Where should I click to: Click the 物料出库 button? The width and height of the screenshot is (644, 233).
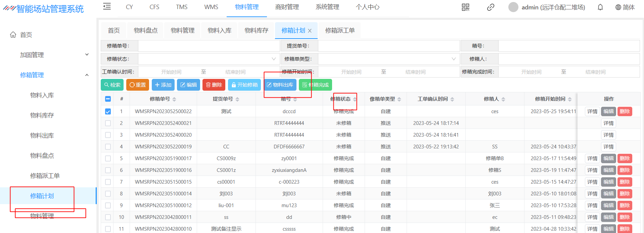[280, 85]
